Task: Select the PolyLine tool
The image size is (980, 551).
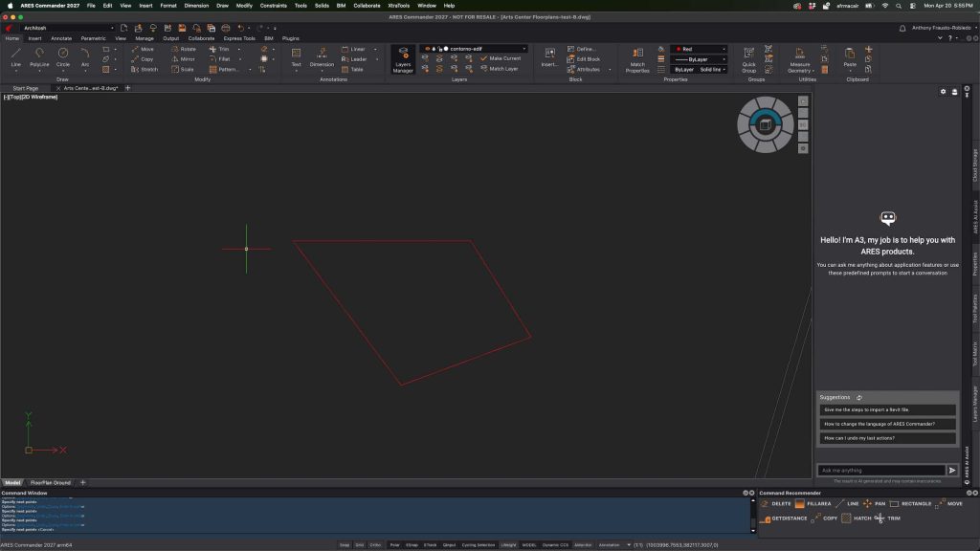Action: click(x=39, y=56)
